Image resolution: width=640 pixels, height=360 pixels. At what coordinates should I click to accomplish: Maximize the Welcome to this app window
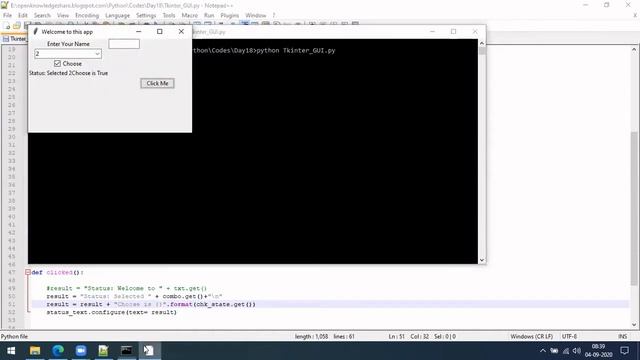160,31
